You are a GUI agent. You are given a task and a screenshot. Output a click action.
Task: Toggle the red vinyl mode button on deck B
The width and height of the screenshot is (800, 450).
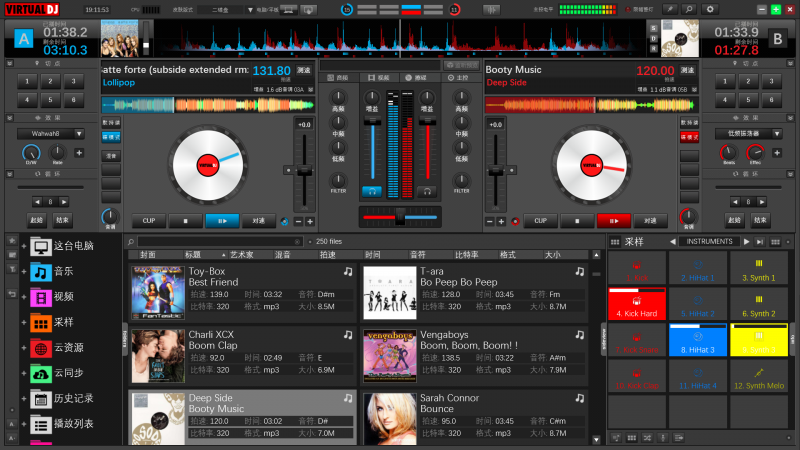coord(689,137)
